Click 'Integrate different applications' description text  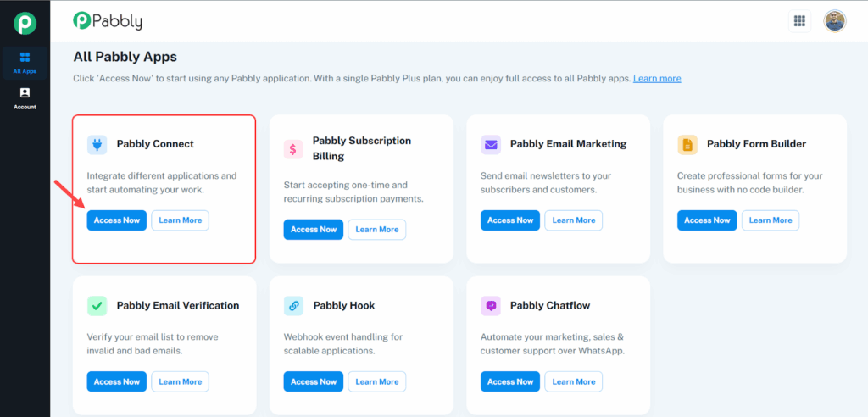pos(162,183)
